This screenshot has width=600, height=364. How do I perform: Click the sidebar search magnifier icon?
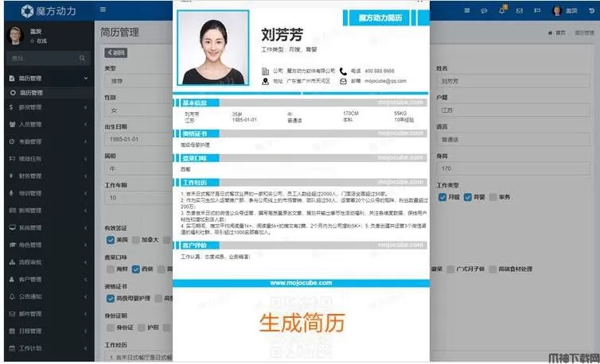pos(82,58)
